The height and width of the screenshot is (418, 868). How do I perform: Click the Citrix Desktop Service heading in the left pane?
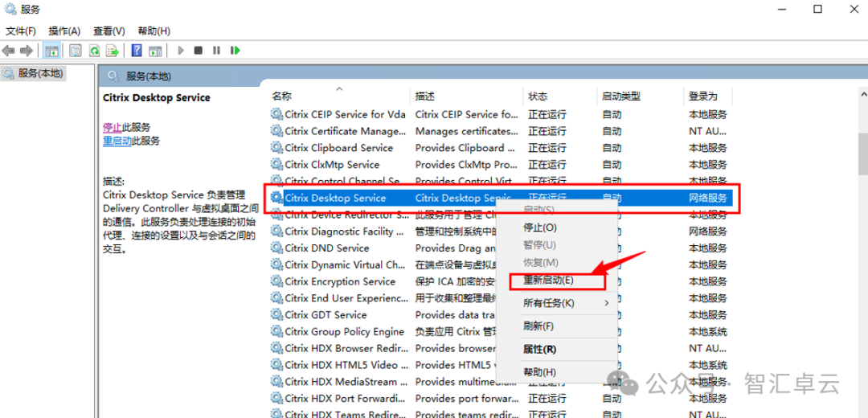(x=157, y=97)
